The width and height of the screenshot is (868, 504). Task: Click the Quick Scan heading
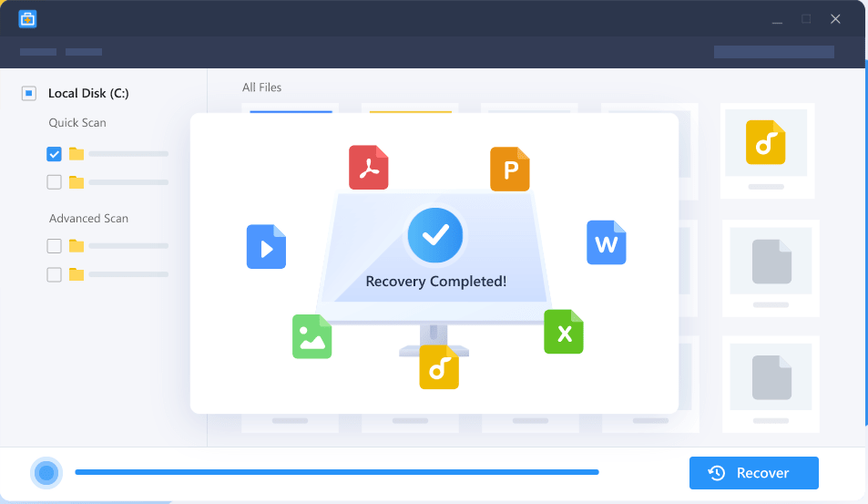(77, 123)
